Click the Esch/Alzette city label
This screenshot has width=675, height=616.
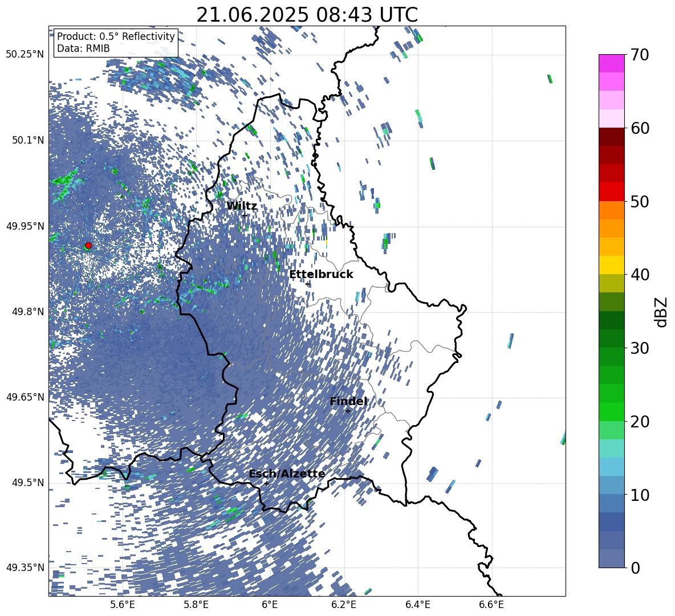point(287,474)
